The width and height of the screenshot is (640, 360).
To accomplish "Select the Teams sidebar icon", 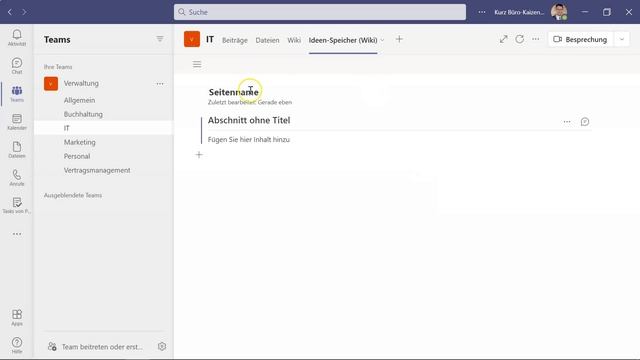I will 17,93.
